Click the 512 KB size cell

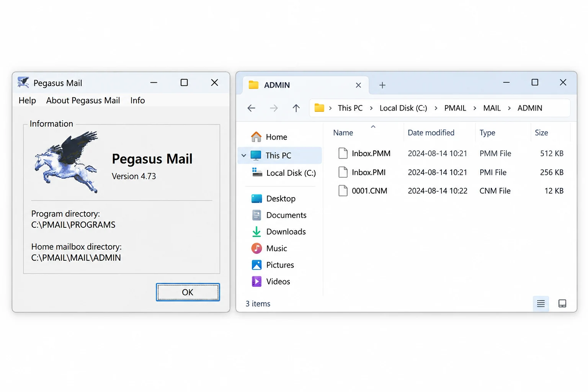[552, 153]
